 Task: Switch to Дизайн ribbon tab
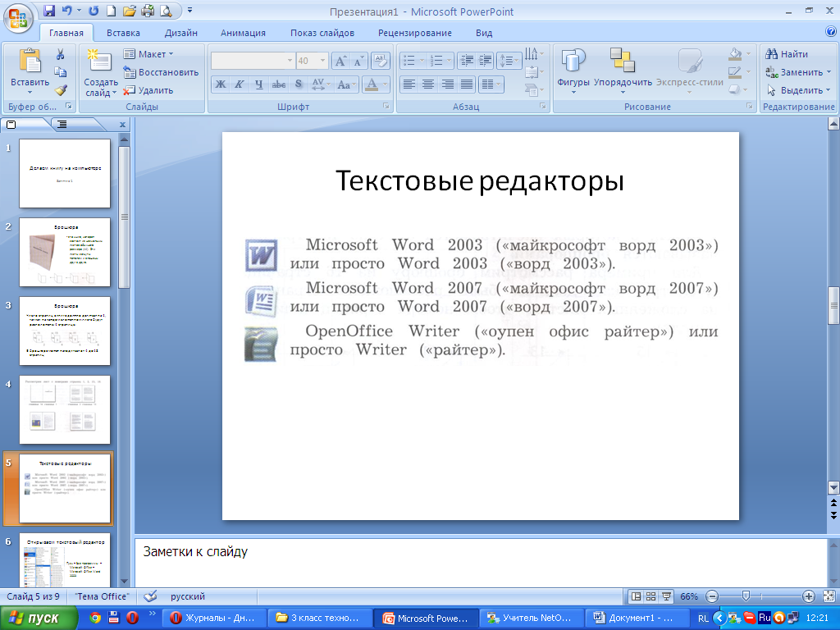pos(181,33)
